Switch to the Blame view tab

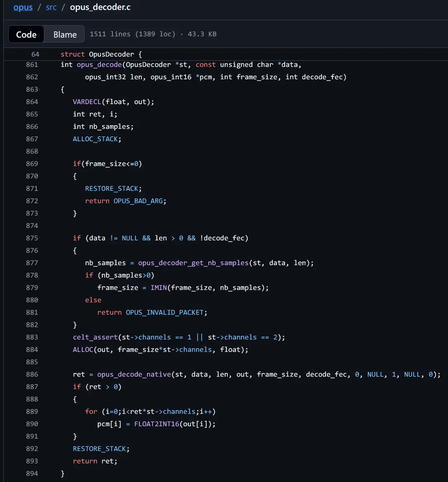pyautogui.click(x=65, y=34)
